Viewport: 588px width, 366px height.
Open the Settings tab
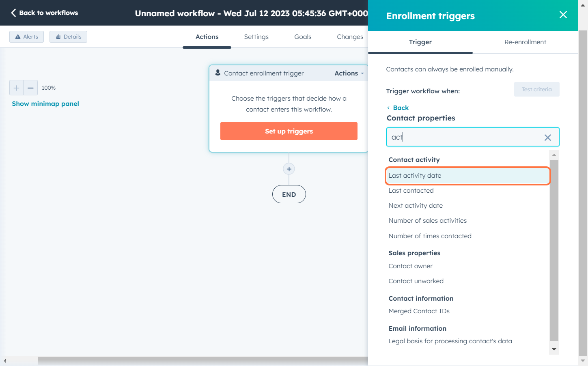256,37
